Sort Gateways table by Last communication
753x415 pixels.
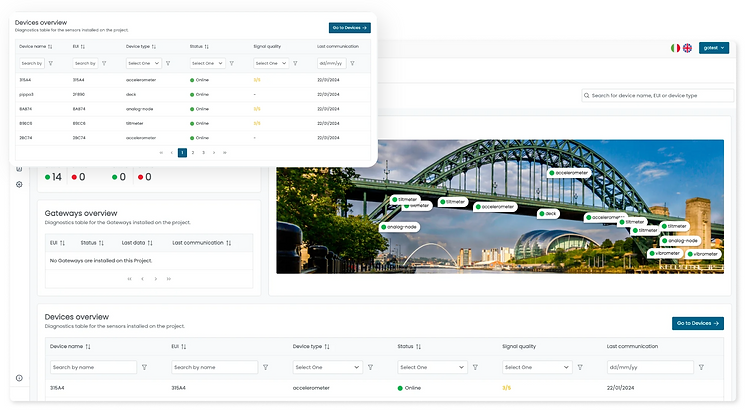click(229, 243)
